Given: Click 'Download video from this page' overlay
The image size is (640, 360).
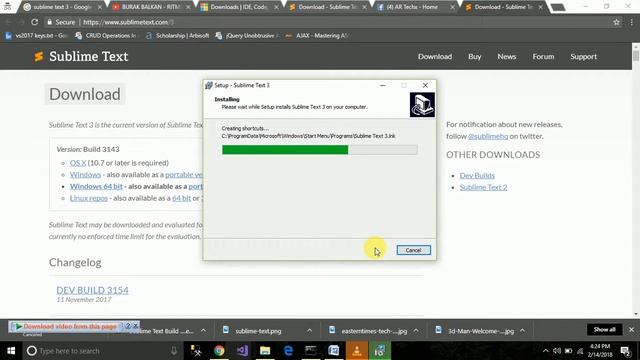Looking at the screenshot, I should click(70, 327).
